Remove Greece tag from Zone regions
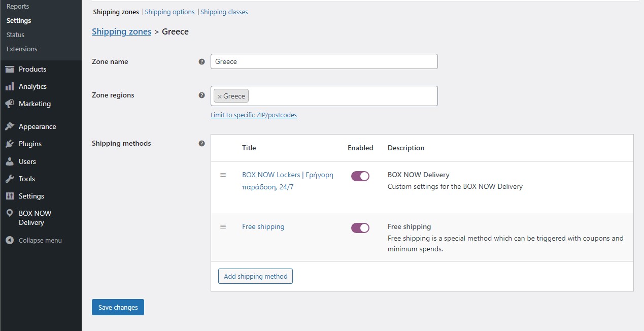 tap(219, 96)
